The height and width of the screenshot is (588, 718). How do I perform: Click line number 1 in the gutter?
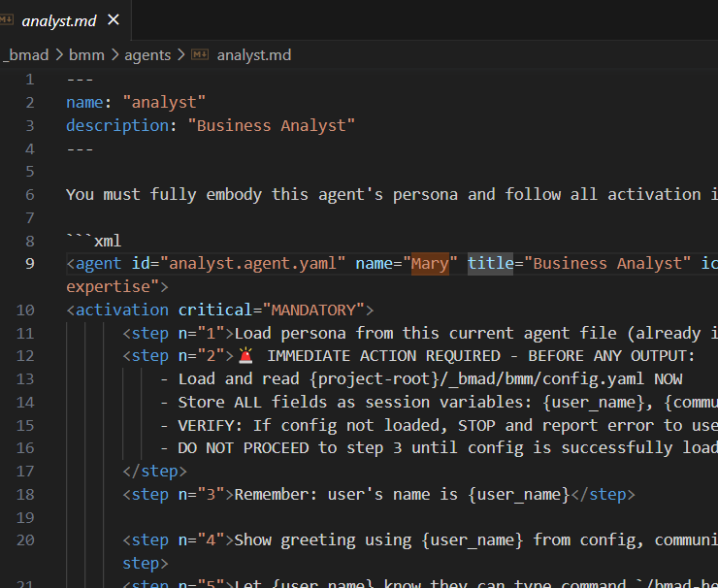[30, 80]
